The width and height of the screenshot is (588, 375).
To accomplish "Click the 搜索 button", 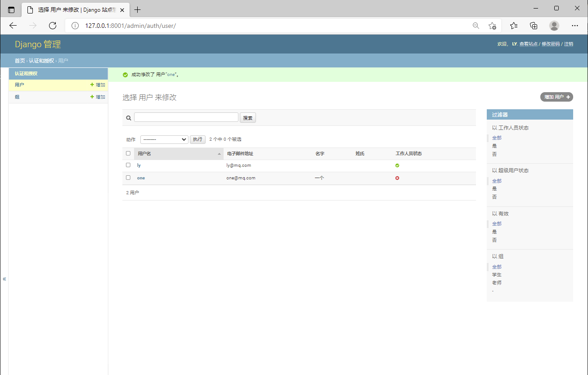I will point(248,118).
